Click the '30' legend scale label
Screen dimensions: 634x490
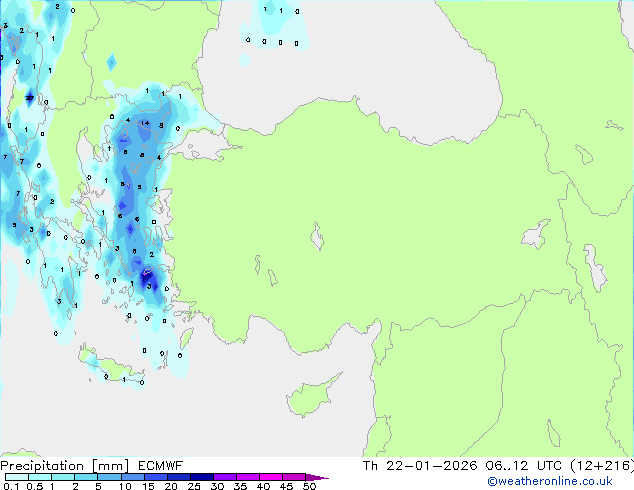(x=217, y=486)
